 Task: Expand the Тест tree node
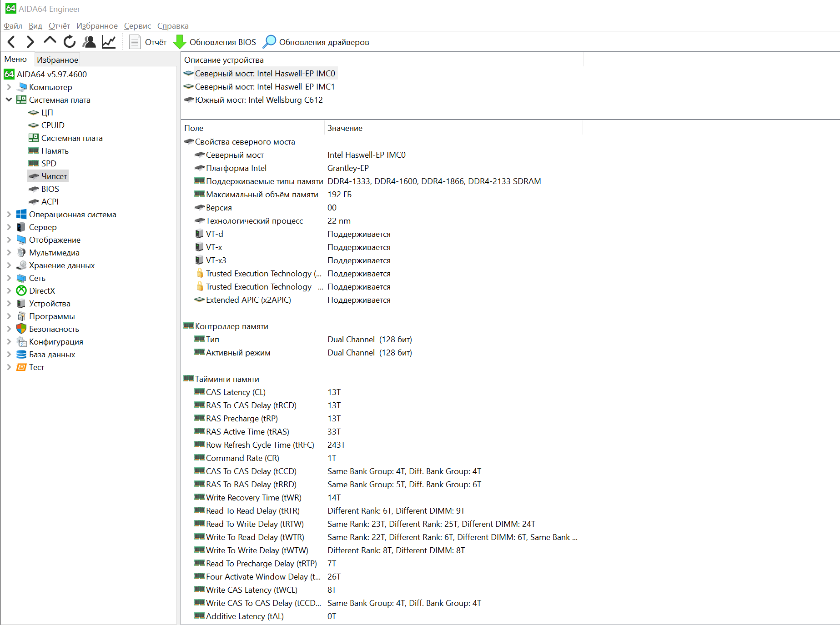click(9, 367)
